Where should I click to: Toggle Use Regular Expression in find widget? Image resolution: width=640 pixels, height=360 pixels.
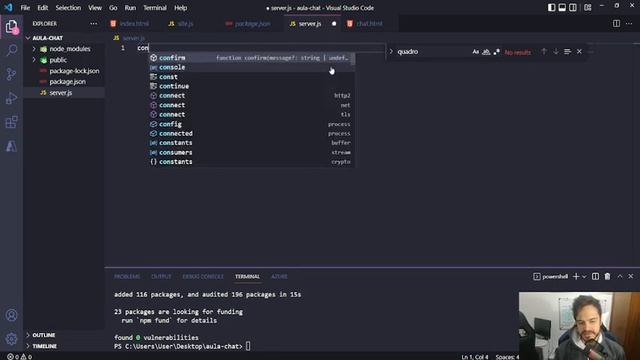point(496,52)
